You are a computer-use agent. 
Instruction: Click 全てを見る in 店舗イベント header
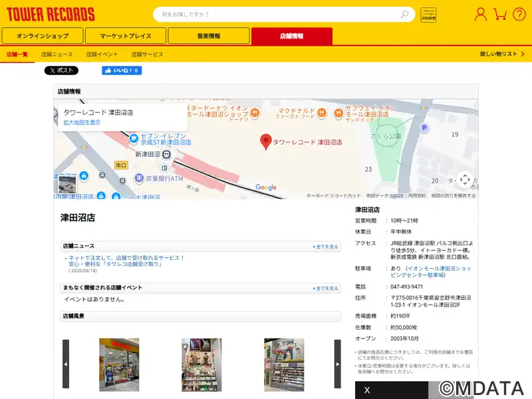(x=326, y=288)
